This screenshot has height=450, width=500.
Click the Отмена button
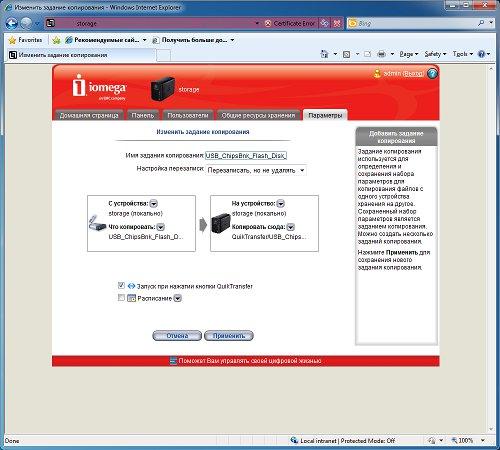click(177, 336)
